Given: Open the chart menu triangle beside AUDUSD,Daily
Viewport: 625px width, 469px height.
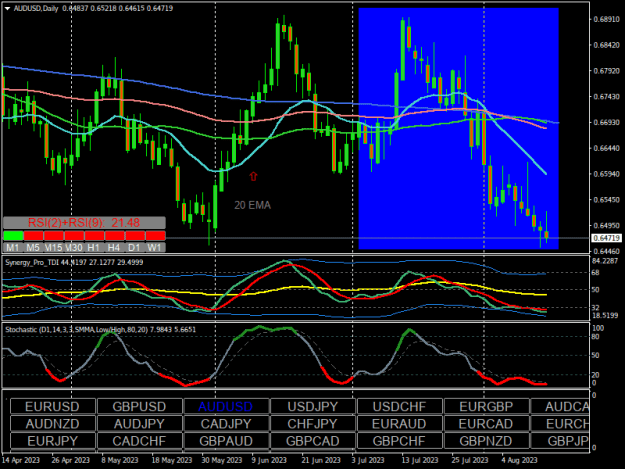Looking at the screenshot, I should tap(7, 8).
